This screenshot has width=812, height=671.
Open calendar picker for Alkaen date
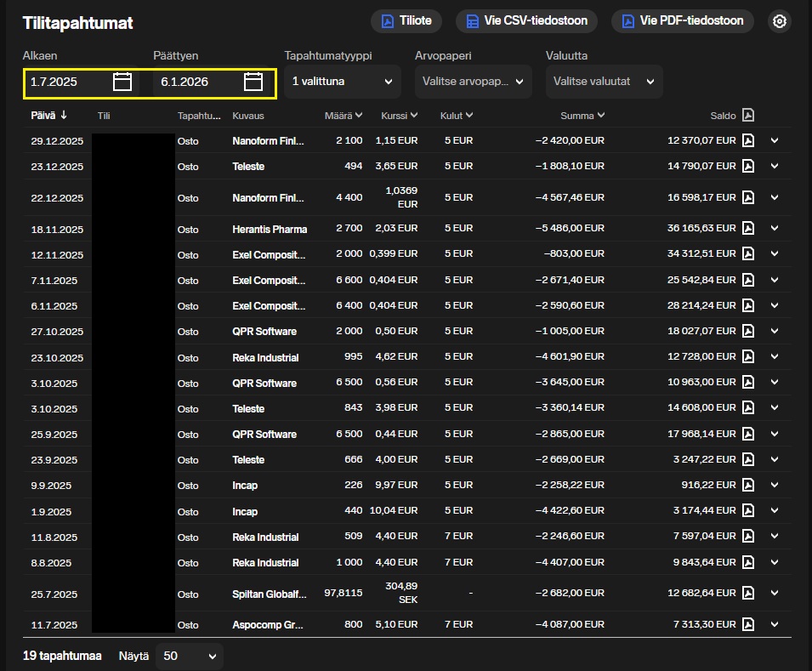pyautogui.click(x=122, y=82)
